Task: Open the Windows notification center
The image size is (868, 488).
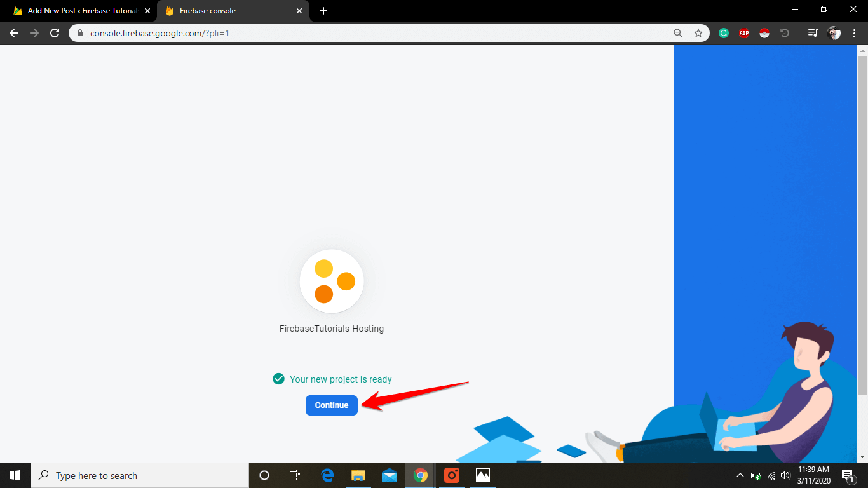Action: [848, 475]
